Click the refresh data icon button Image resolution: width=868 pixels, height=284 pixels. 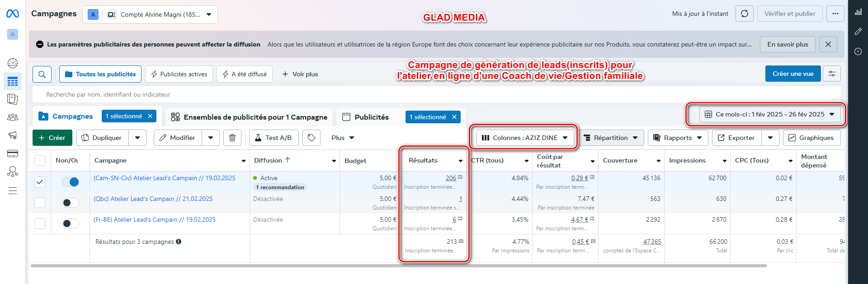[x=745, y=14]
